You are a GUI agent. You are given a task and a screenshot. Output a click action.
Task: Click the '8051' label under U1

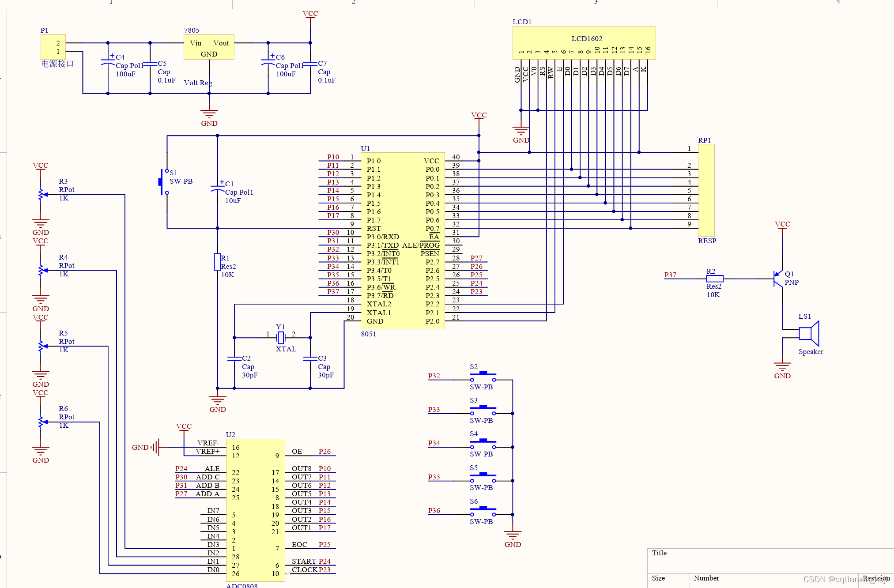pos(369,334)
